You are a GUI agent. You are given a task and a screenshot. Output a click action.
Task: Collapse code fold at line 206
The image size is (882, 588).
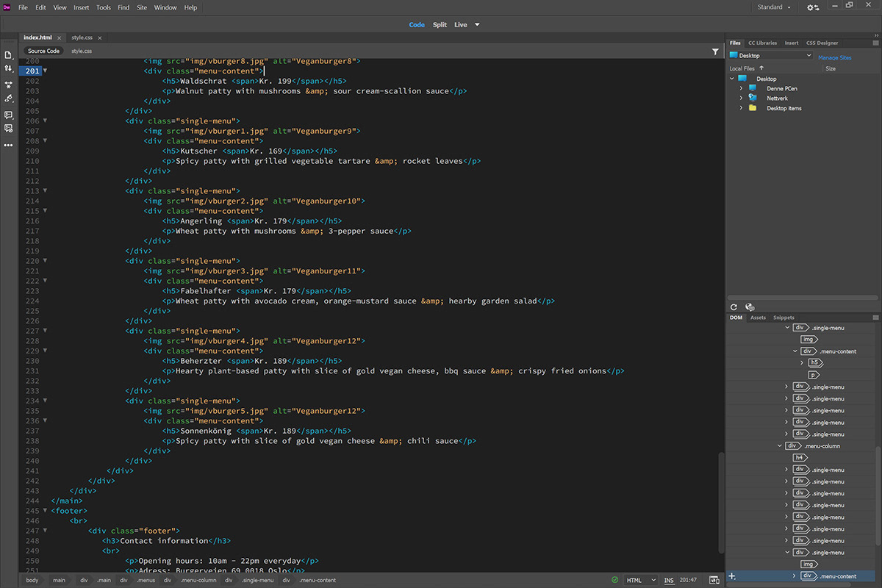pos(45,121)
